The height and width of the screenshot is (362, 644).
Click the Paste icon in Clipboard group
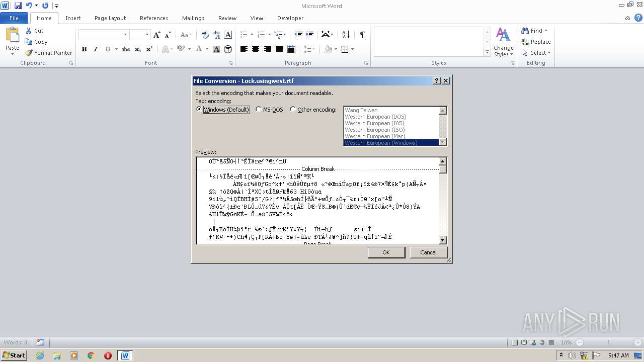point(12,35)
